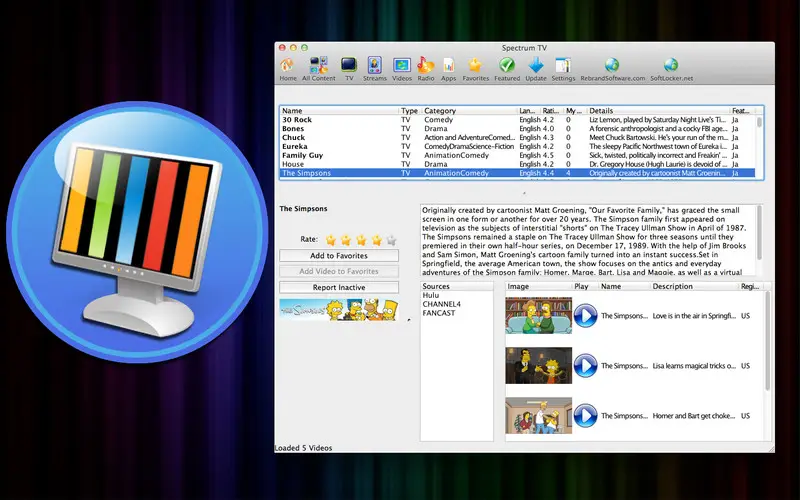
Task: Click the video list Image column header
Action: coord(539,286)
